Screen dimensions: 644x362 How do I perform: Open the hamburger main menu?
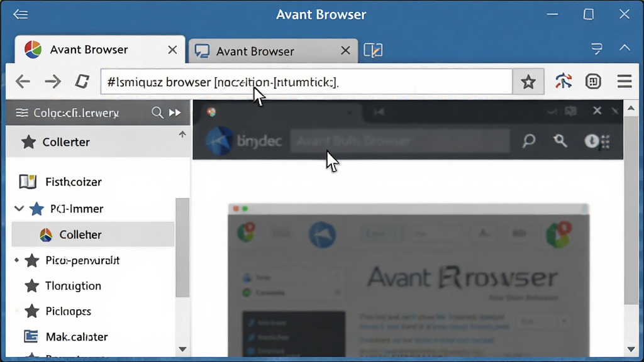tap(625, 81)
